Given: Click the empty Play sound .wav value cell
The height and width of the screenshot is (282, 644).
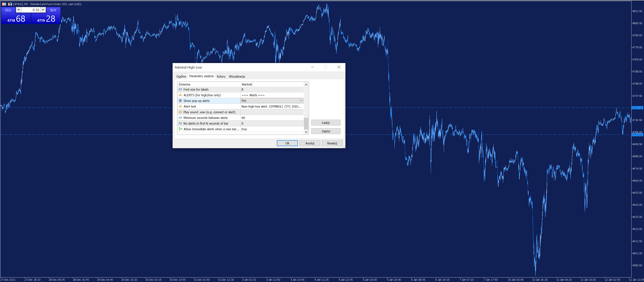Looking at the screenshot, I should pyautogui.click(x=272, y=112).
